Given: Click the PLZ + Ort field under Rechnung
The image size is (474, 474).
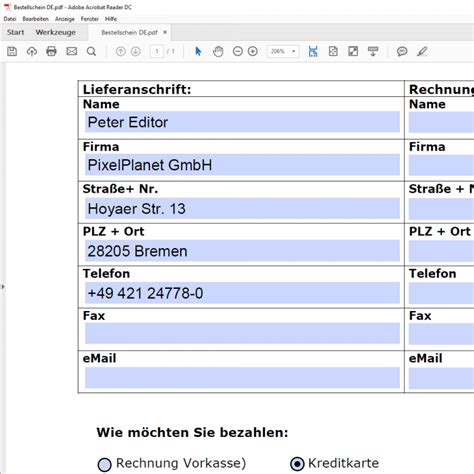Looking at the screenshot, I should [441, 251].
